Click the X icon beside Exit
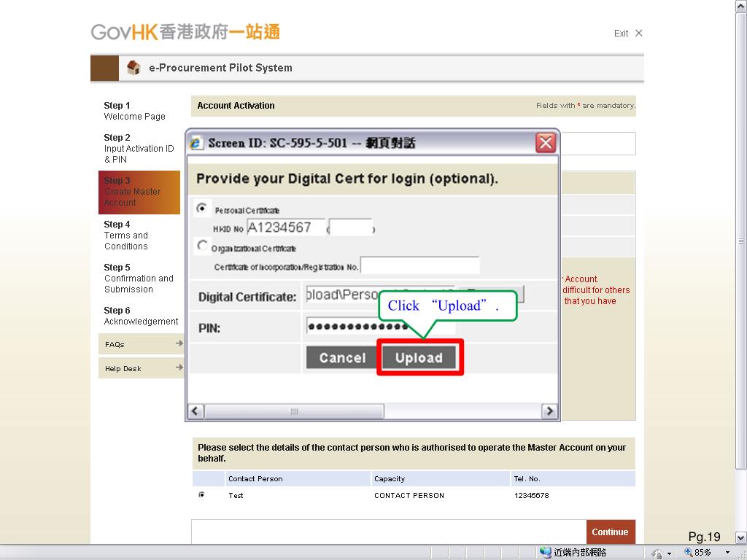 click(639, 33)
